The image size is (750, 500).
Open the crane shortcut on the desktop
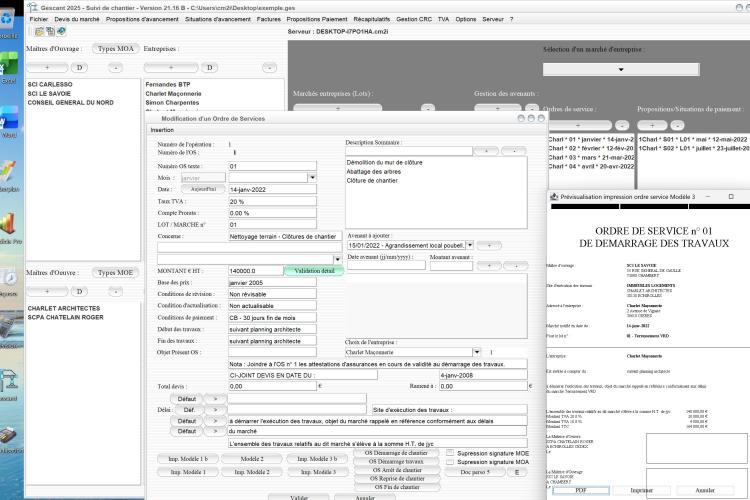[x=9, y=380]
